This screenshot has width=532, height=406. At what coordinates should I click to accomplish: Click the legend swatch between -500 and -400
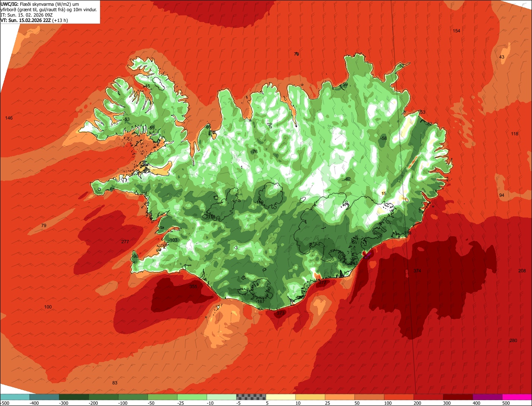point(15,397)
